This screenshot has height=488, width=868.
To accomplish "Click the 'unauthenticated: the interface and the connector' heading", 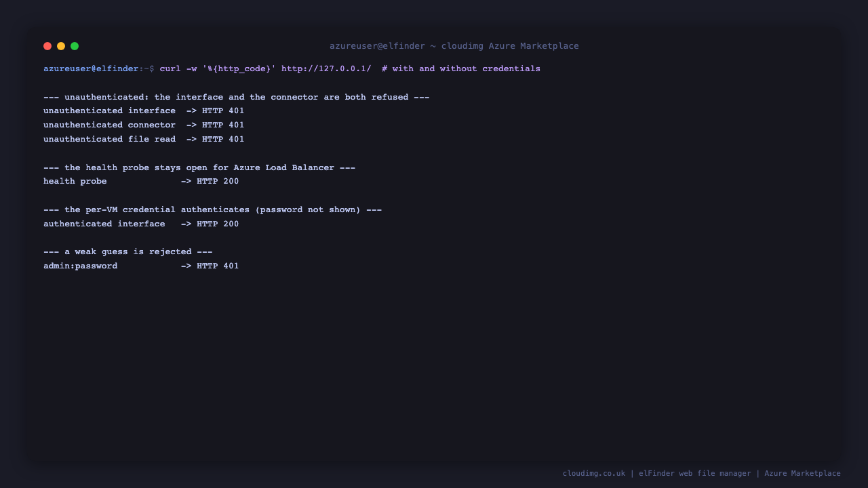I will [237, 98].
